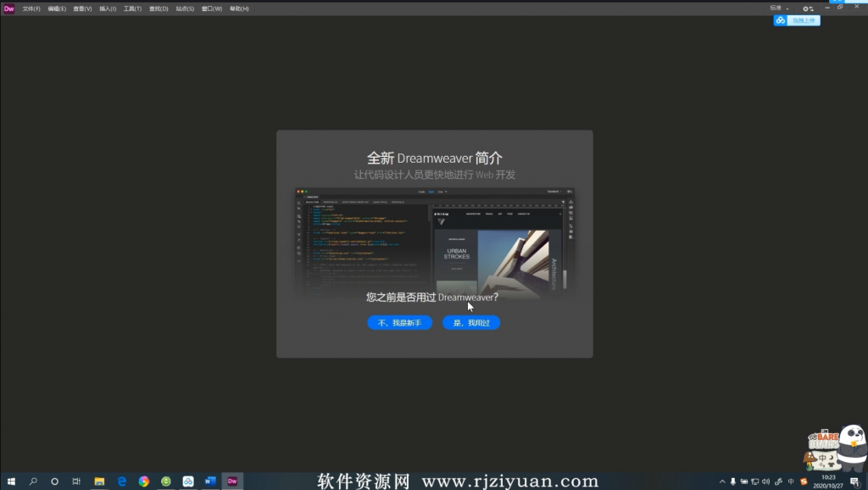Screen dimensions: 868x490
Task: Open the volume speaker tray icon
Action: coord(766,482)
